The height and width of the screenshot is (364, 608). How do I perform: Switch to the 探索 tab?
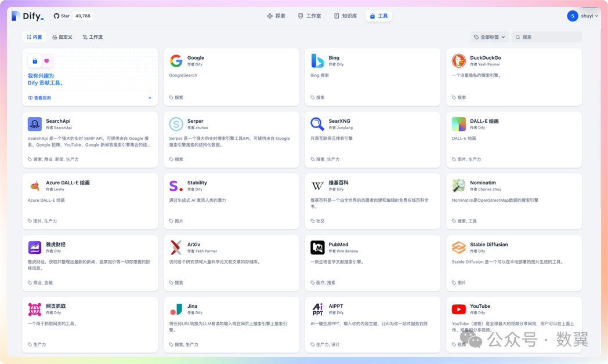[276, 16]
